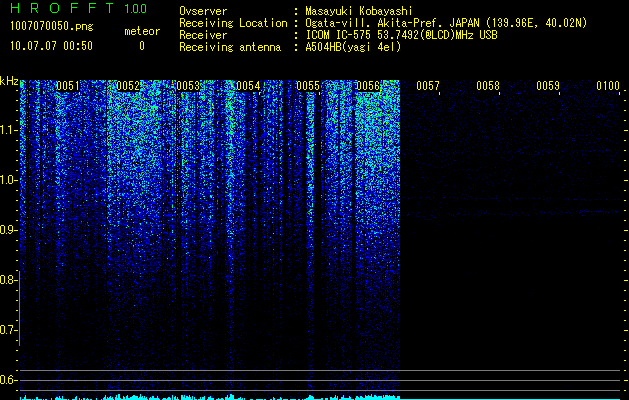The image size is (629, 400).
Task: Click the 0.9 frequency axis label
Action: click(x=8, y=230)
